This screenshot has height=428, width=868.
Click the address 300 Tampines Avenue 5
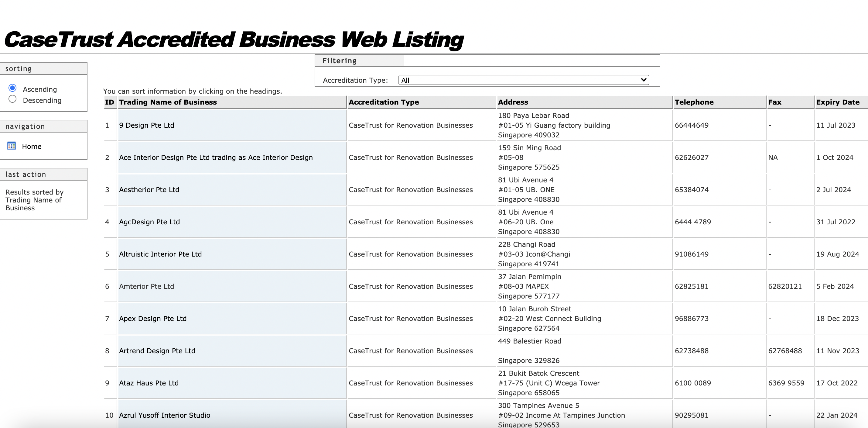(x=538, y=406)
